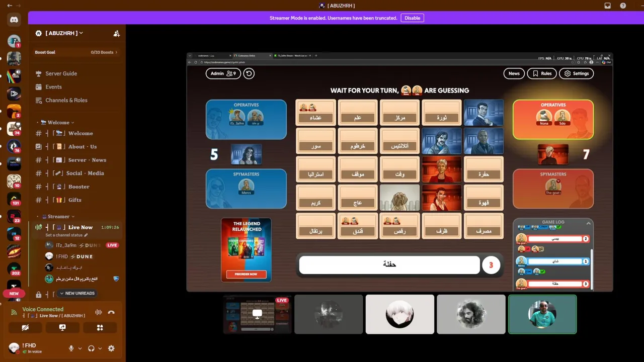Click the News button in the game

tap(514, 73)
